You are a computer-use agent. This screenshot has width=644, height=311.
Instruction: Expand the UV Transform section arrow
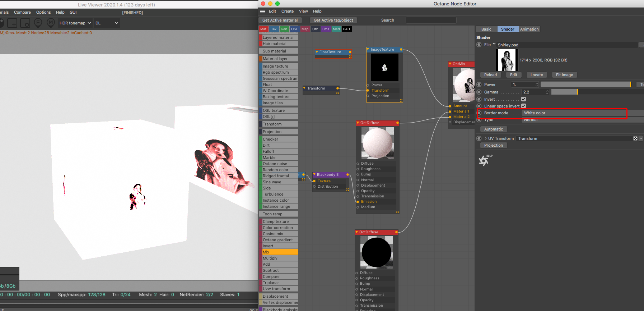coord(486,138)
